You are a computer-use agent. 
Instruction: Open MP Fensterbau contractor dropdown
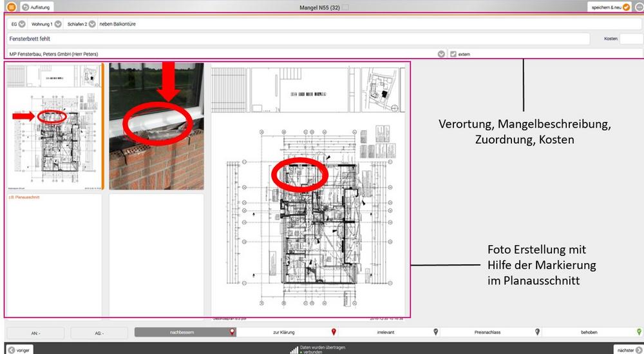[x=441, y=54]
